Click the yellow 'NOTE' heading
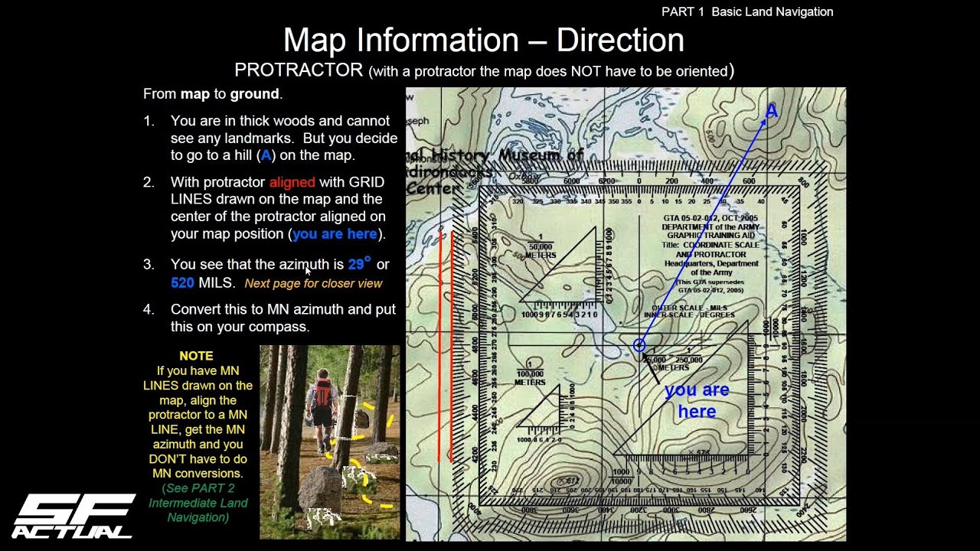This screenshot has width=980, height=551. (196, 356)
